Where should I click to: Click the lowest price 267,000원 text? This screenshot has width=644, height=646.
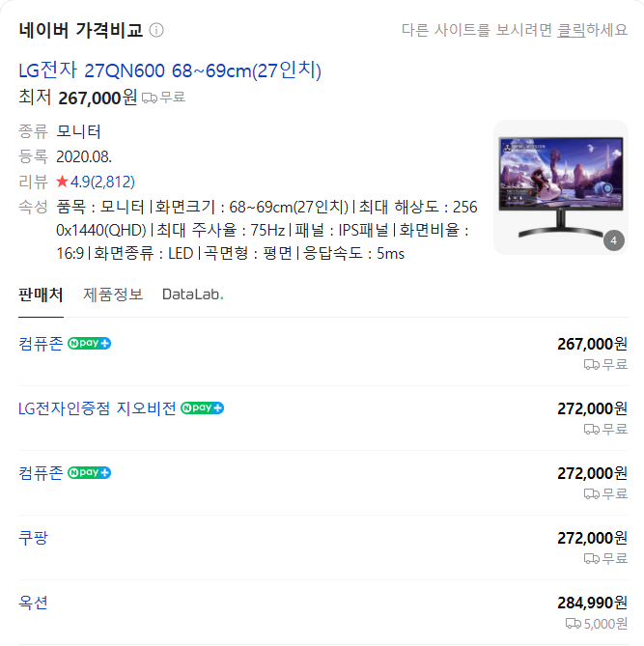pyautogui.click(x=98, y=98)
